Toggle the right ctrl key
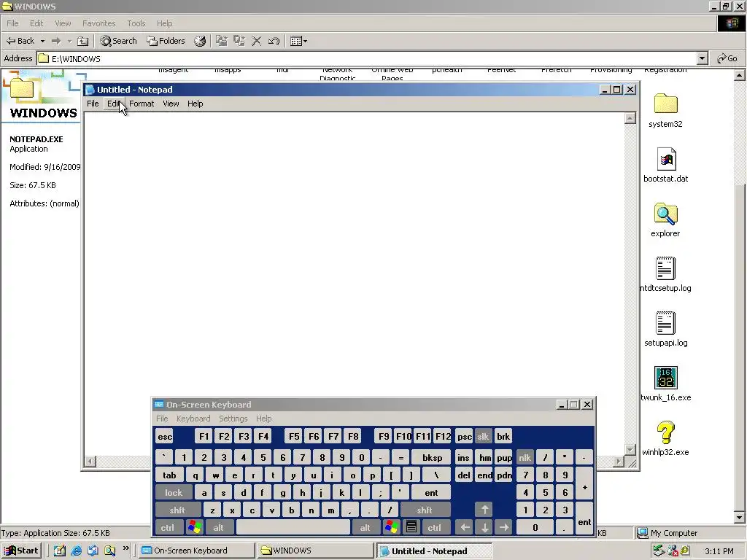 (x=435, y=527)
